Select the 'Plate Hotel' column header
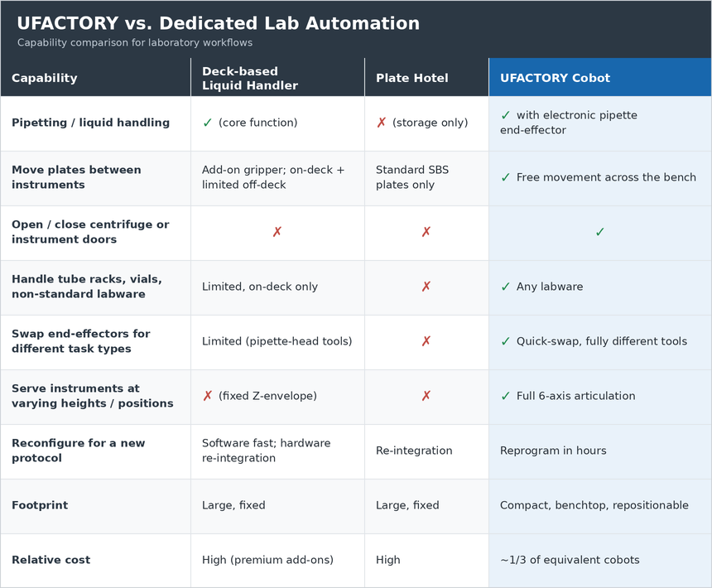 click(427, 77)
